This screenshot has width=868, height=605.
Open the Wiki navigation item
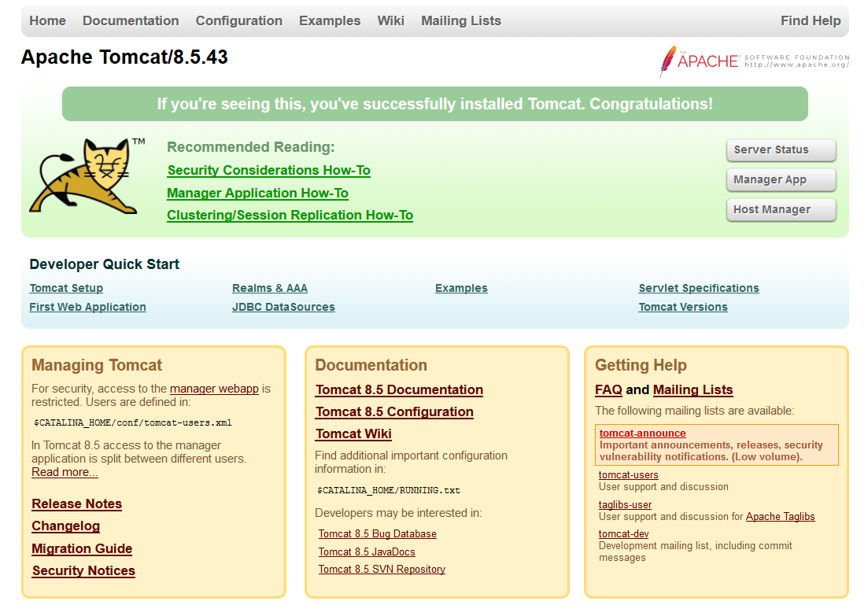391,21
